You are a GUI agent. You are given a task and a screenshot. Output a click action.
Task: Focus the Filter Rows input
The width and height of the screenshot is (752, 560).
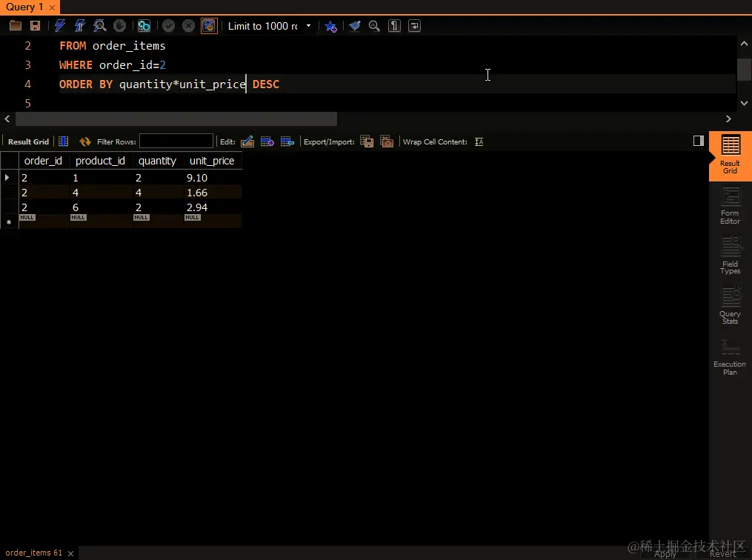point(176,141)
